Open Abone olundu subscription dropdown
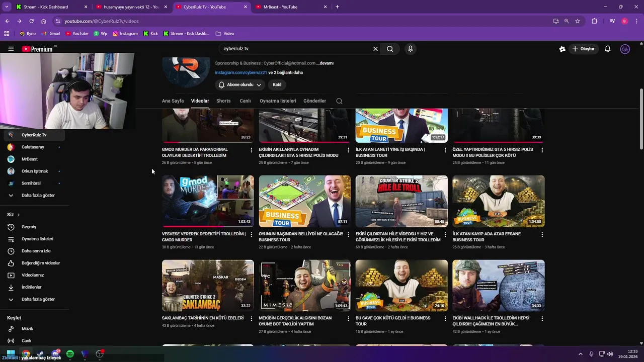This screenshot has height=362, width=644. 240,85
